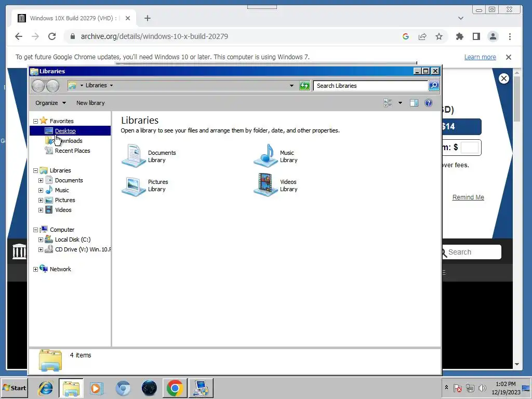
Task: Collapse the Favorites tree node
Action: 35,121
